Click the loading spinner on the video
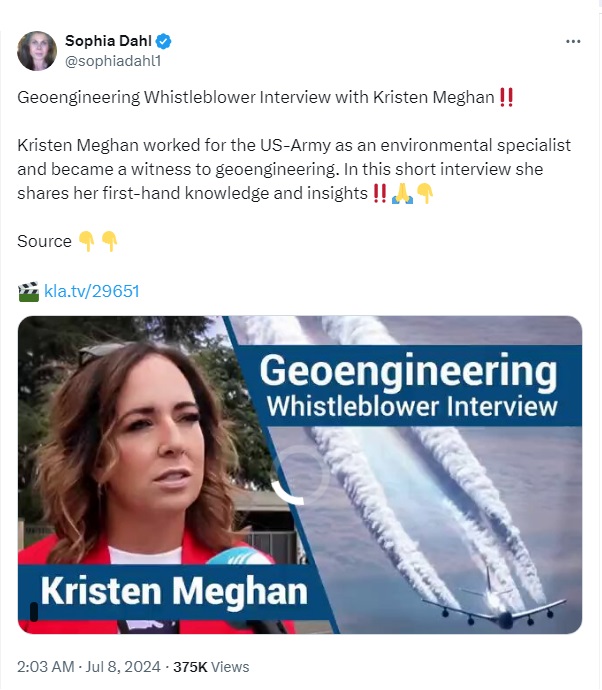Image resolution: width=602 pixels, height=690 pixels. tap(300, 475)
